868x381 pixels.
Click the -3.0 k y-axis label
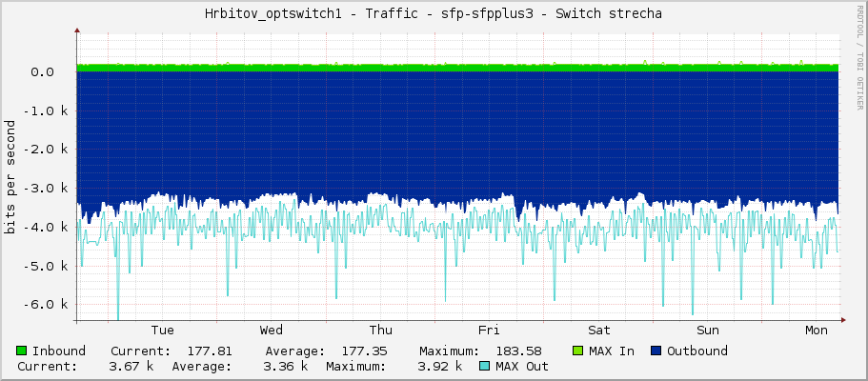coord(46,189)
